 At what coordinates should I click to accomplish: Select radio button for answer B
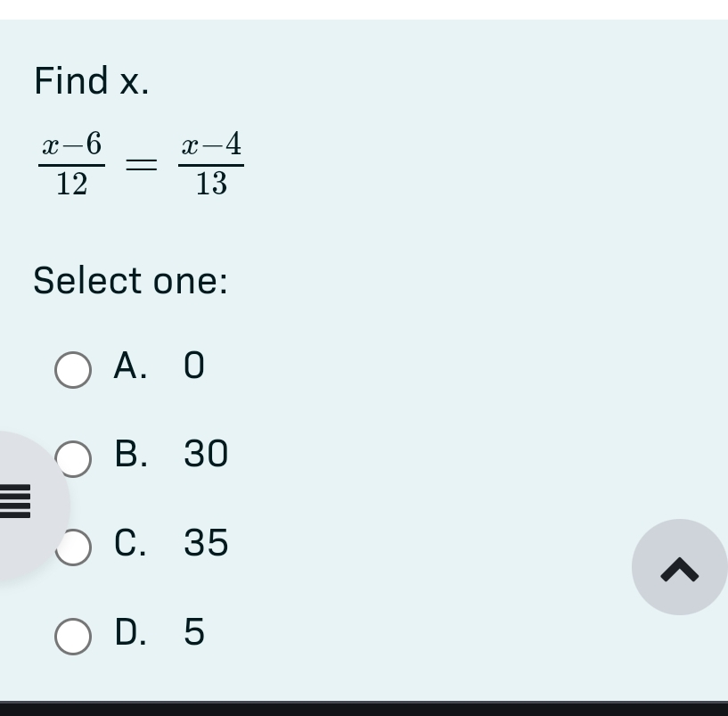click(x=73, y=459)
